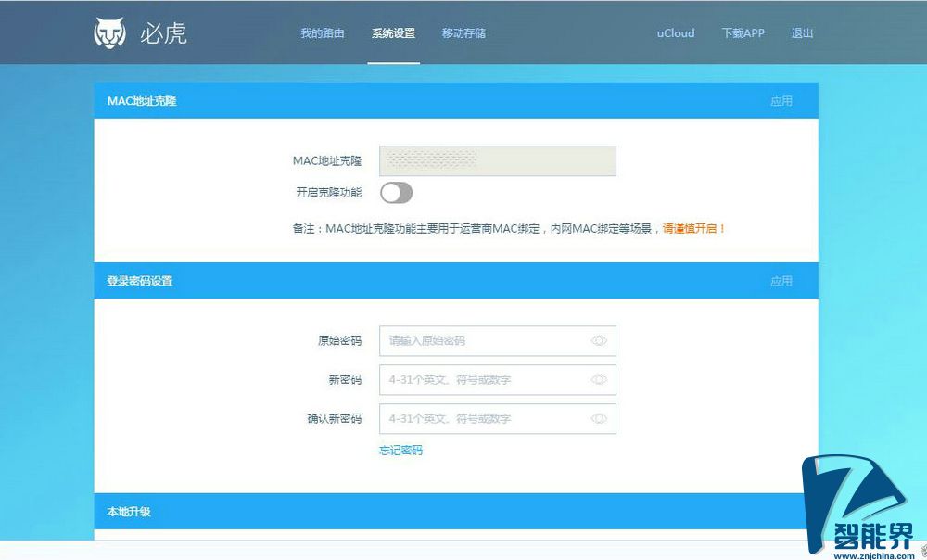Open the 下载APP page
Image resolution: width=927 pixels, height=560 pixels.
point(742,32)
